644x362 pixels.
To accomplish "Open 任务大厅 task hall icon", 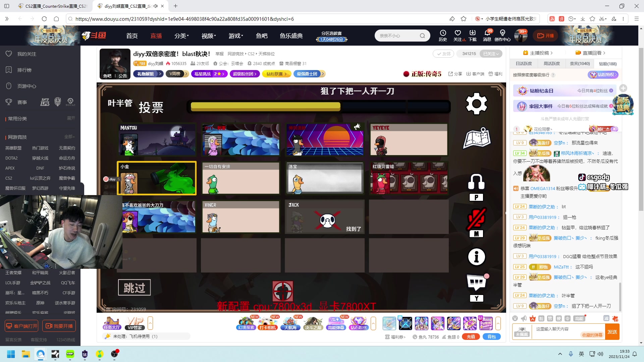I will pyautogui.click(x=112, y=323).
